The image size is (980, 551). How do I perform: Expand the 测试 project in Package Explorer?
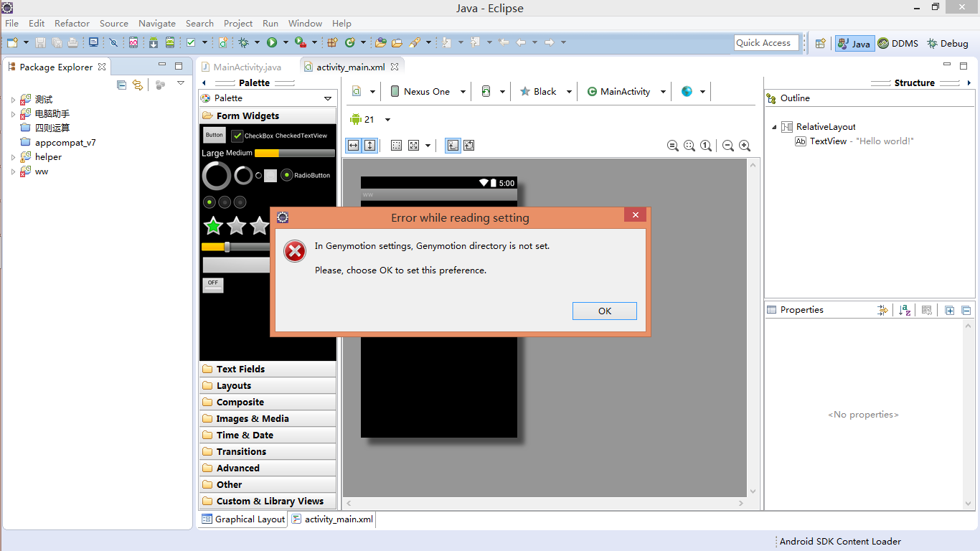[13, 100]
